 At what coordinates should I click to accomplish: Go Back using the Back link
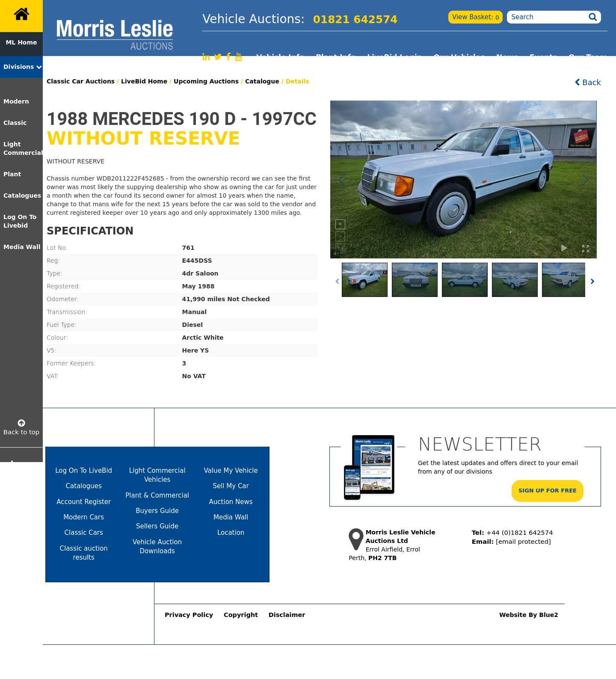(588, 82)
